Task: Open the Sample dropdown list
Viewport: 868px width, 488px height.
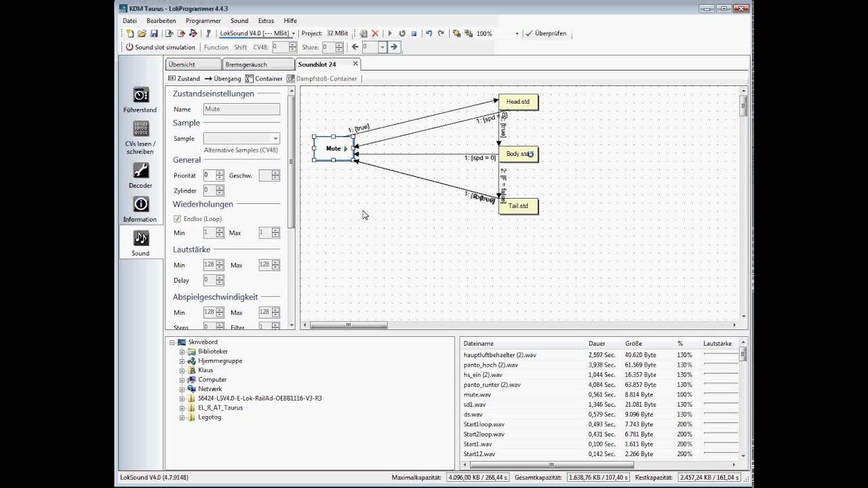Action: [x=275, y=138]
